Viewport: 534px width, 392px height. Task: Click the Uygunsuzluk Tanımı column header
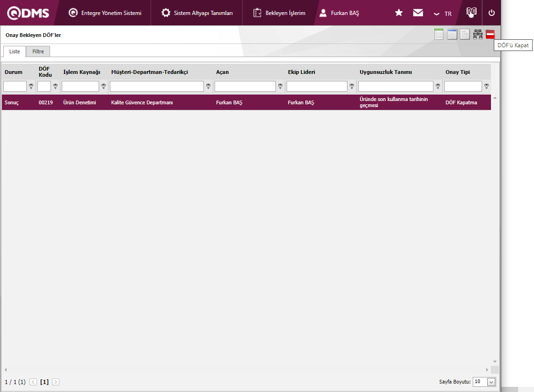(386, 72)
